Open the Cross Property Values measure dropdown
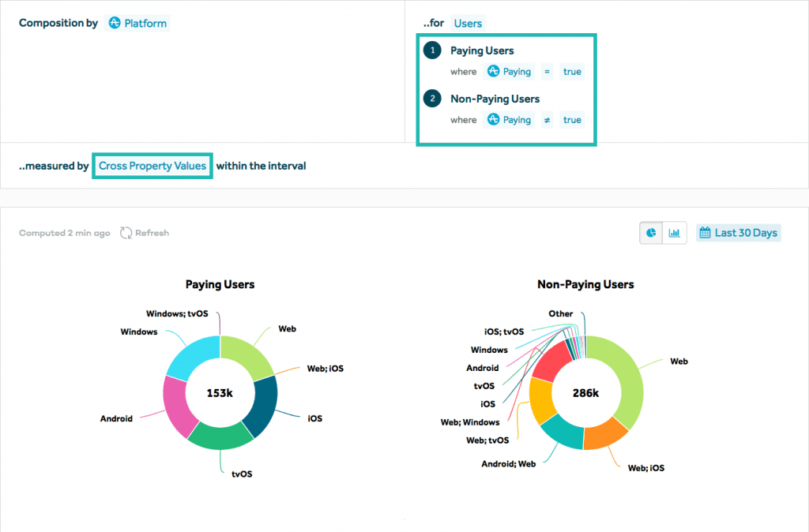The width and height of the screenshot is (809, 532). pos(152,166)
